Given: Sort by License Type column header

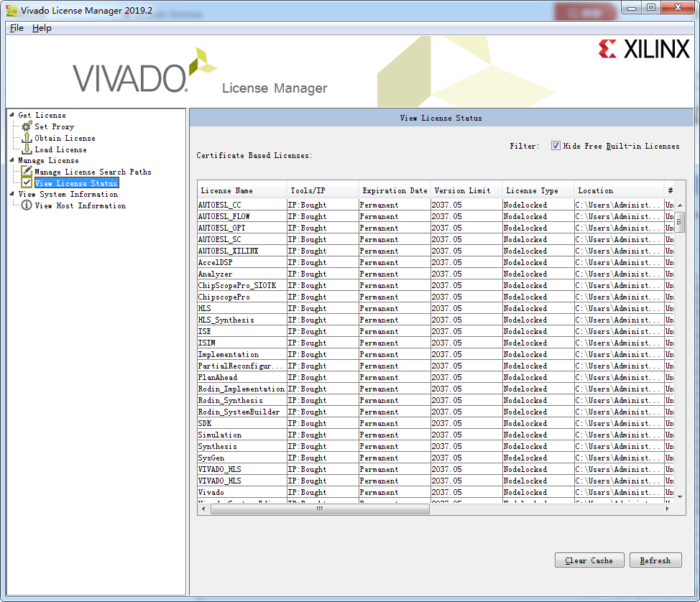Looking at the screenshot, I should pos(538,190).
